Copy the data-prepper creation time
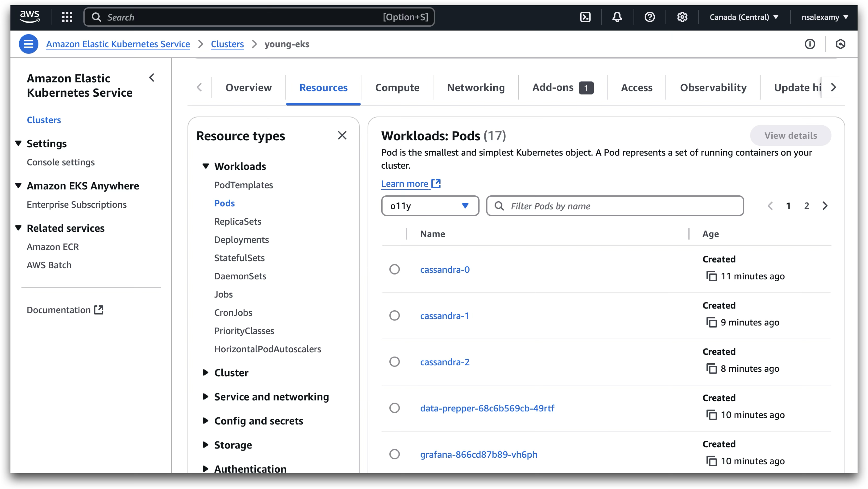The height and width of the screenshot is (489, 868). point(711,415)
